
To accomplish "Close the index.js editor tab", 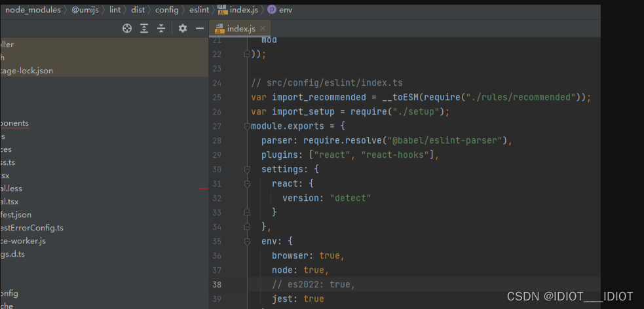I will pos(263,28).
